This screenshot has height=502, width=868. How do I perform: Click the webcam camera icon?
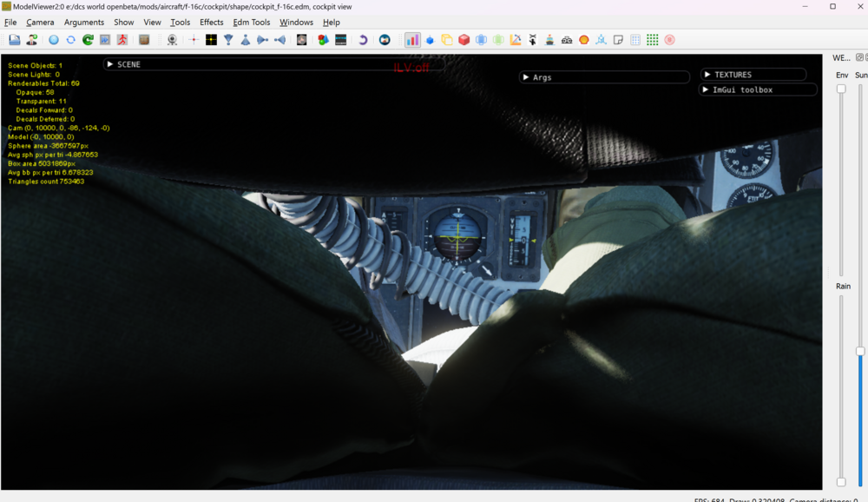172,40
